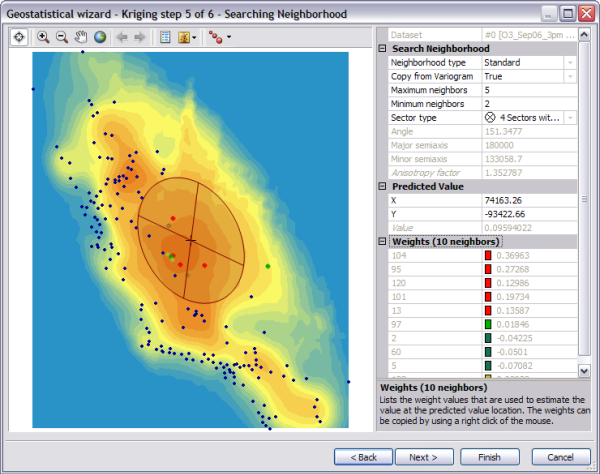Click the Cancel button
Screen dimensions: 600x474
point(561,457)
